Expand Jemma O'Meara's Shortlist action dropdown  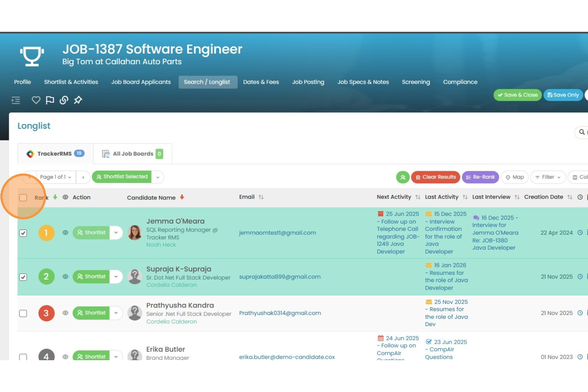(116, 233)
